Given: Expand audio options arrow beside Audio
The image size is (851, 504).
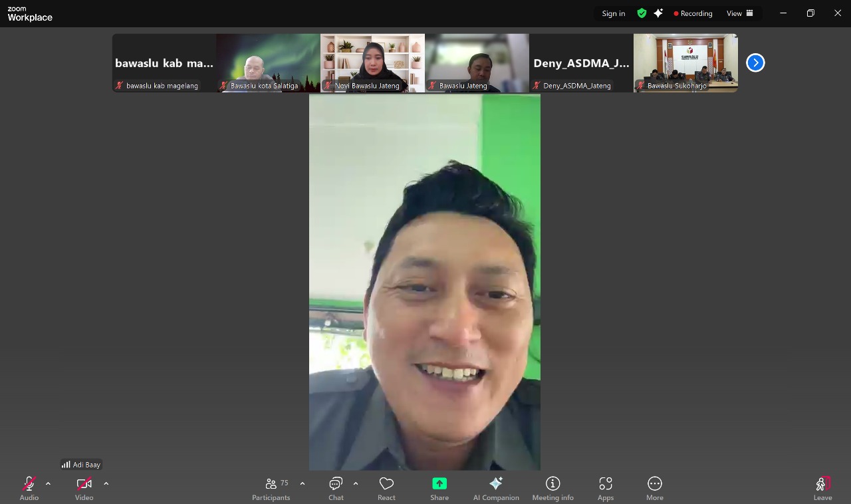Looking at the screenshot, I should [48, 483].
